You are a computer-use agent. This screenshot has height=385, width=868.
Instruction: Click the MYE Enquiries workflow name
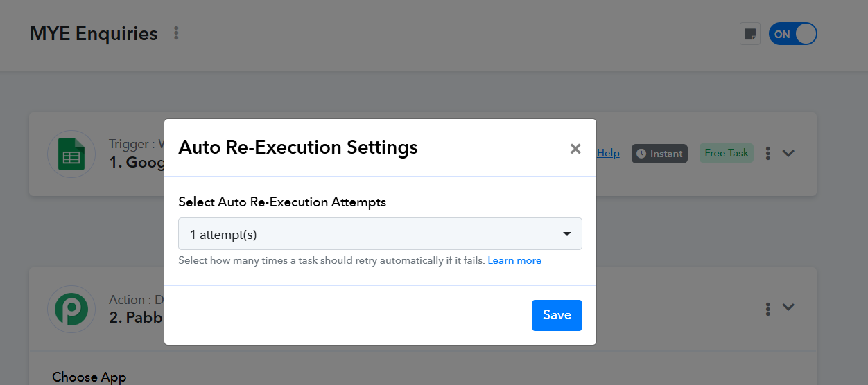94,33
